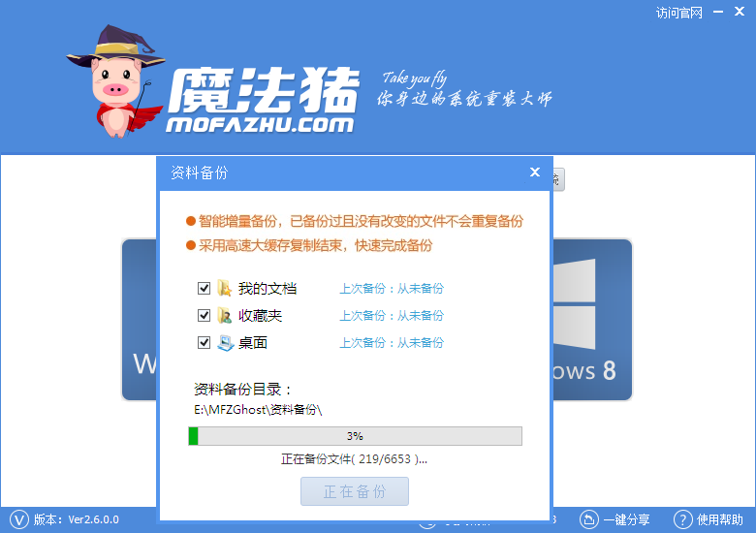Close the 资料备份 dialog
Viewport: 756px width, 533px height.
[x=535, y=172]
